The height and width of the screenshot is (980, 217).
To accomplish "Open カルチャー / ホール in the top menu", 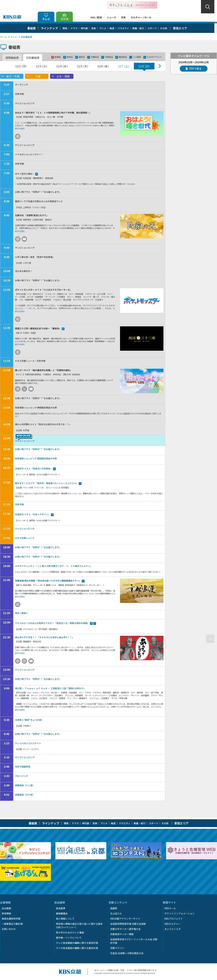I will coord(141,18).
